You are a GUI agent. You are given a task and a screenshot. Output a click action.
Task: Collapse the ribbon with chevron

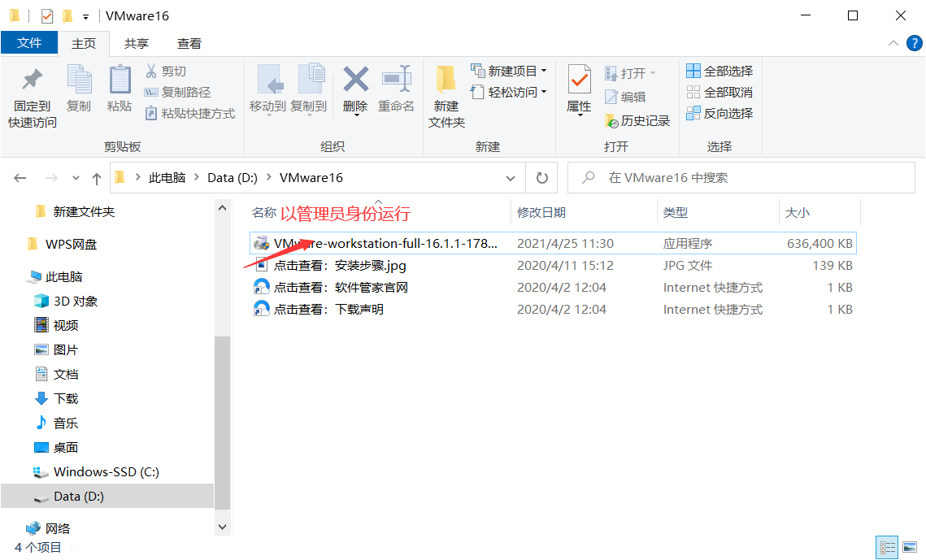[x=893, y=43]
